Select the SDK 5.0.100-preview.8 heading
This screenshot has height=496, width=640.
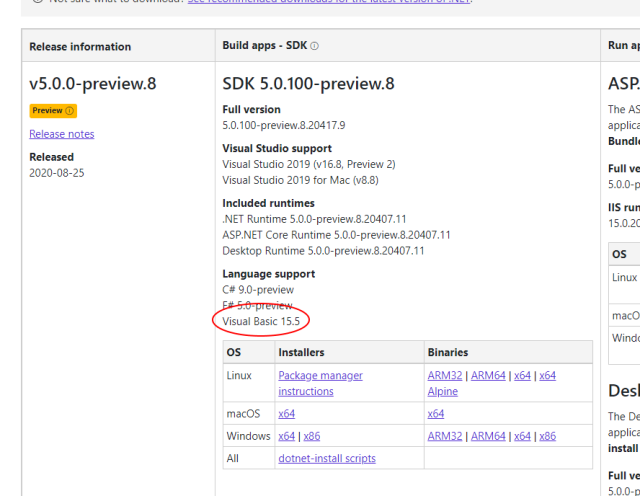(309, 84)
